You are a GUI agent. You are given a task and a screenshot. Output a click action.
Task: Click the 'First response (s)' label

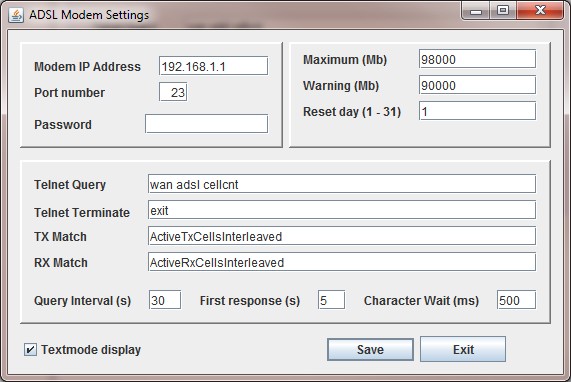(250, 301)
